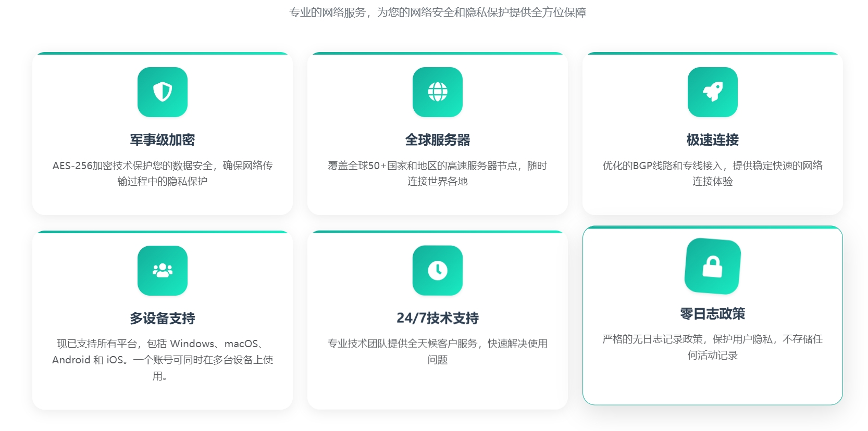Click the AES-256加密技术 description text
Screen dimensions: 868x431
[x=163, y=173]
